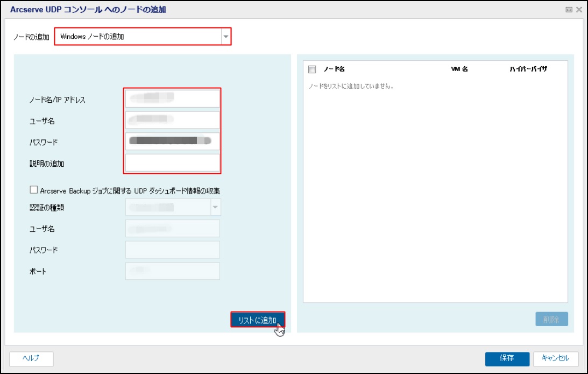Click the lower ユーザ名 field under 認証の種類
Image resolution: width=588 pixels, height=374 pixels.
click(x=173, y=229)
